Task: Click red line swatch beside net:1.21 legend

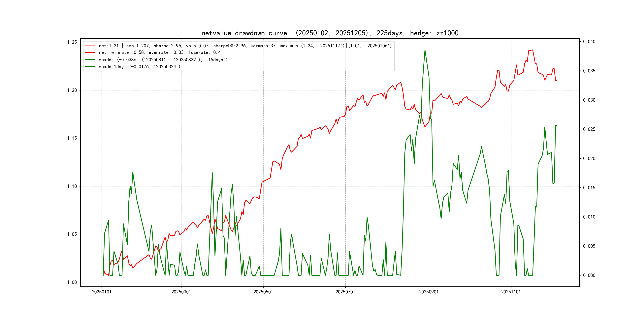Action: [x=90, y=46]
